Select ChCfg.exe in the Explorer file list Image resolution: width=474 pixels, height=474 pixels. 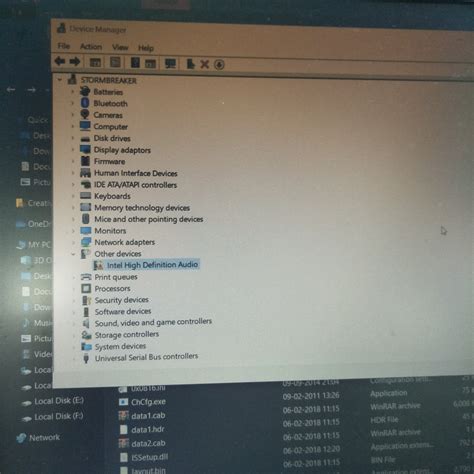tap(148, 402)
